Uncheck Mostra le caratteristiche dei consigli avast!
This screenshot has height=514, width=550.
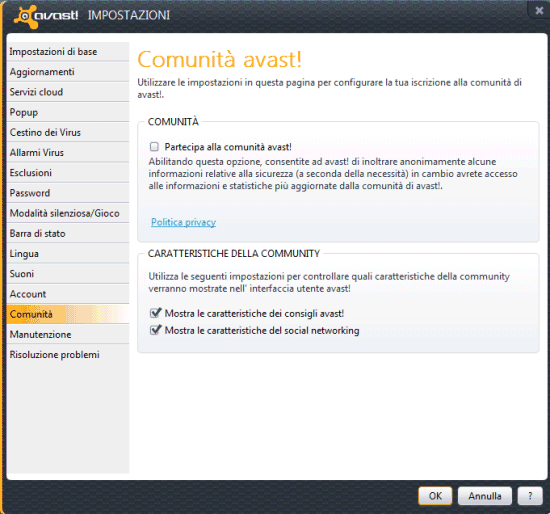click(x=155, y=313)
